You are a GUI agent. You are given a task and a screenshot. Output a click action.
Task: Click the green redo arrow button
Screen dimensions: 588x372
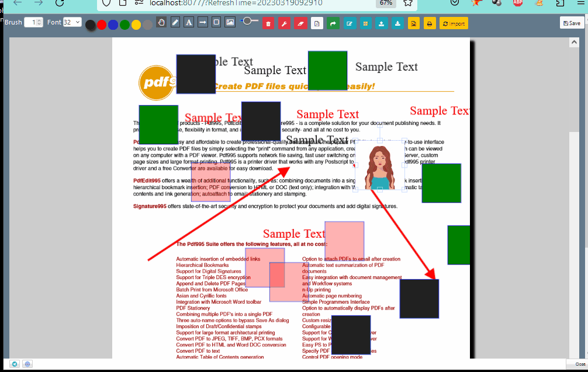pyautogui.click(x=333, y=23)
